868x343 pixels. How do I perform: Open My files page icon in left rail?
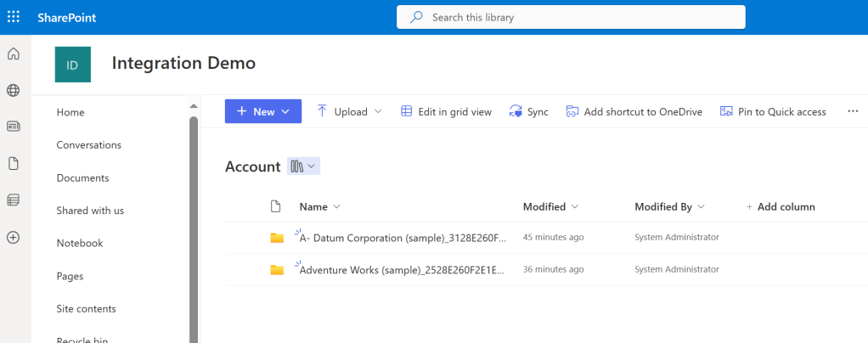tap(13, 163)
